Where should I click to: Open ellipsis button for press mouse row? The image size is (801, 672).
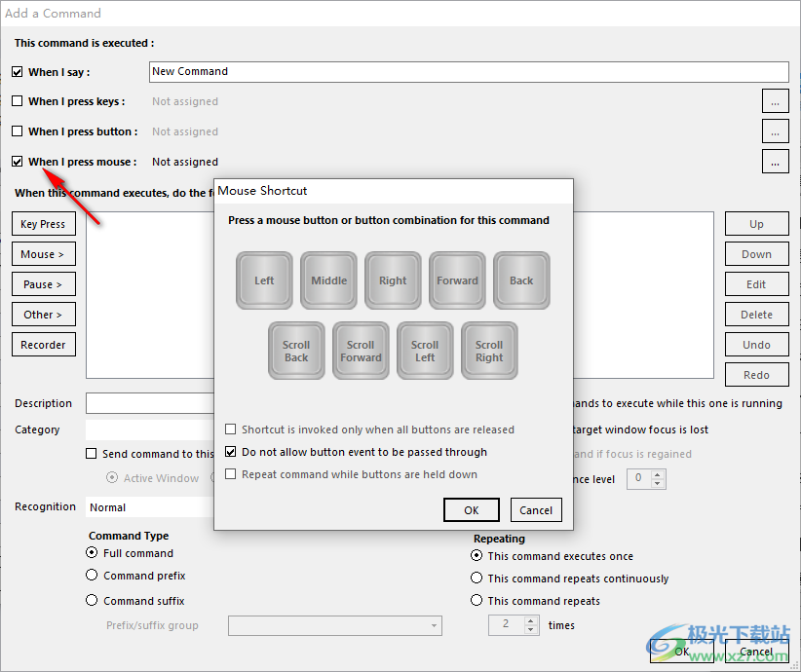(x=775, y=162)
